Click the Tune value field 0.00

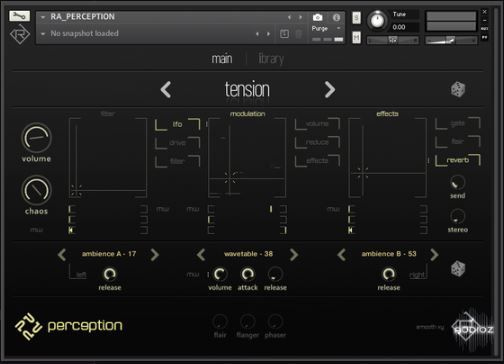pyautogui.click(x=405, y=27)
